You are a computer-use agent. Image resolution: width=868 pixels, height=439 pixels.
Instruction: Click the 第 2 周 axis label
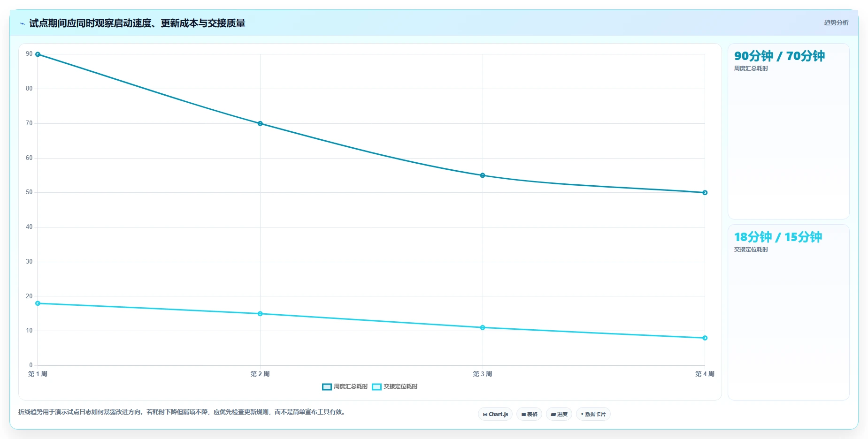tap(260, 374)
